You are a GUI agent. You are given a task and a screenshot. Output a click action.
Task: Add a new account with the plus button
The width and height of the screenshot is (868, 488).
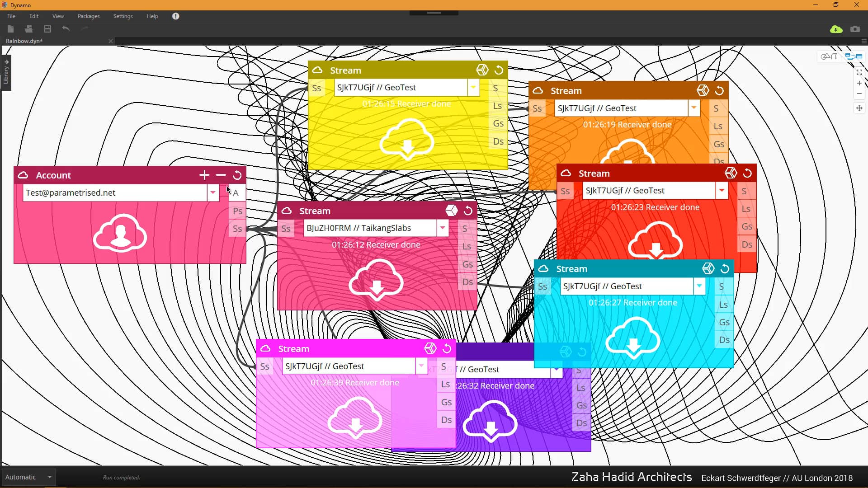204,175
